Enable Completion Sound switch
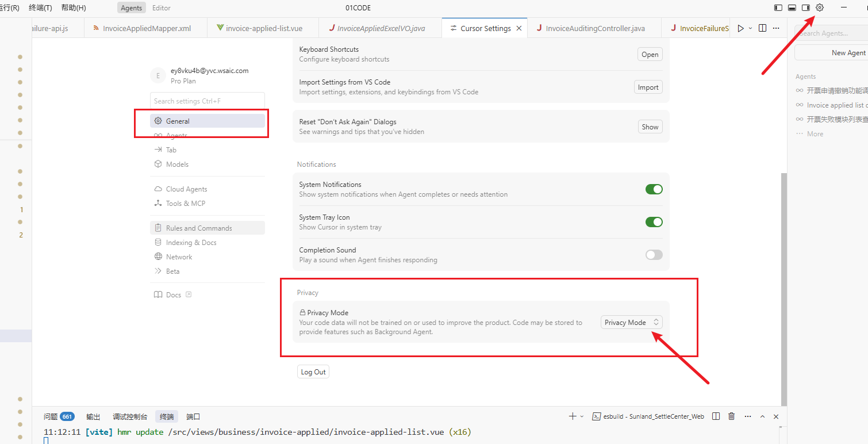Viewport: 868px width, 444px height. tap(654, 255)
